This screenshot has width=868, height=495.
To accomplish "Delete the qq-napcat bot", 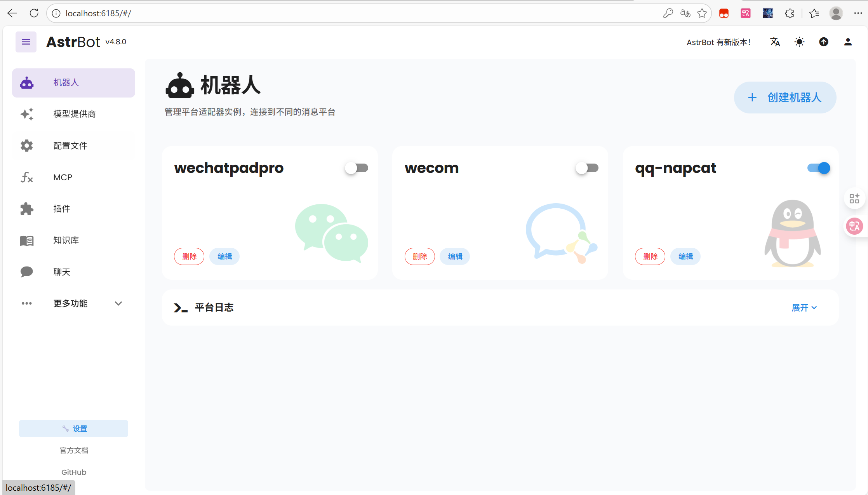I will (650, 256).
